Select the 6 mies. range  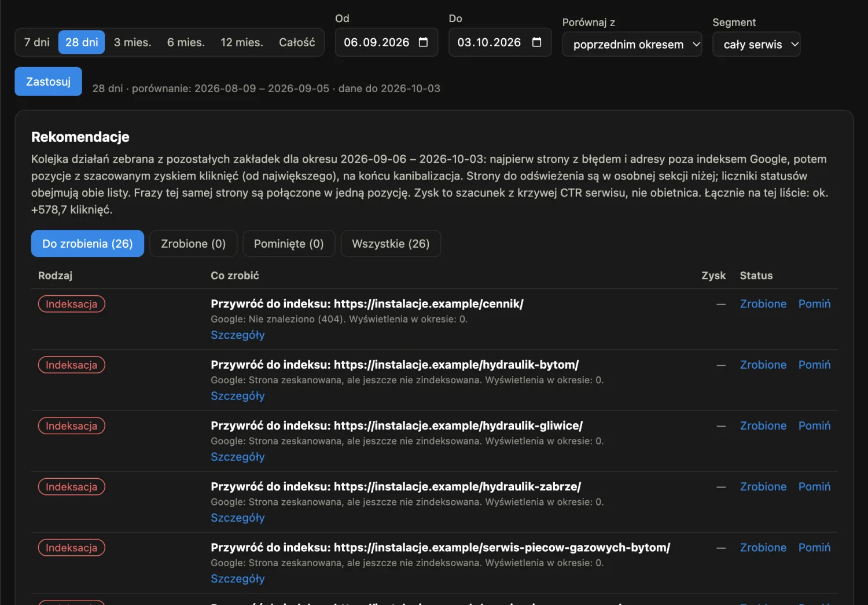click(186, 42)
